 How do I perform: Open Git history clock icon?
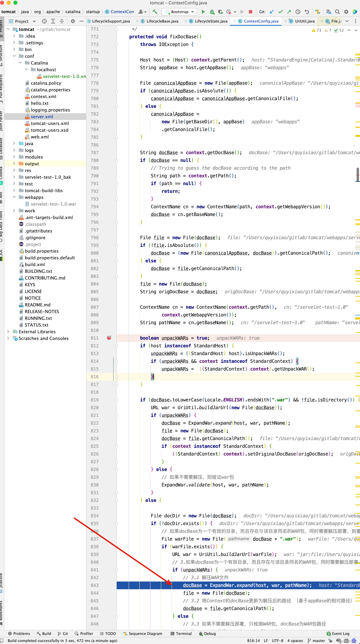tap(298, 12)
